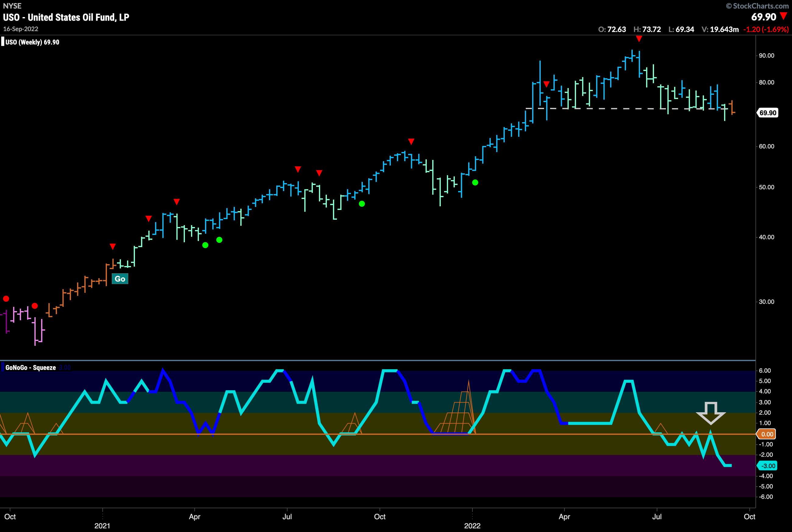This screenshot has width=792, height=532.
Task: Click the 'Go' signal label
Action: pos(120,278)
